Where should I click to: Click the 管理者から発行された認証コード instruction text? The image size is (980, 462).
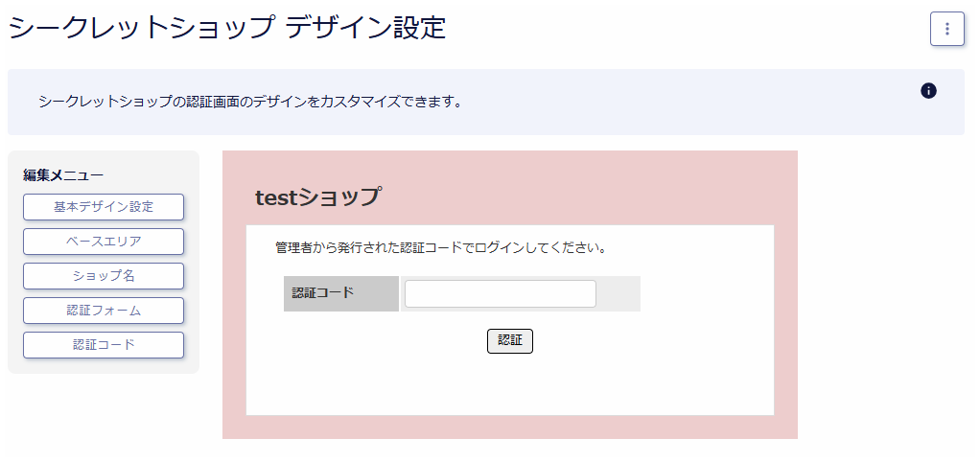click(x=440, y=248)
